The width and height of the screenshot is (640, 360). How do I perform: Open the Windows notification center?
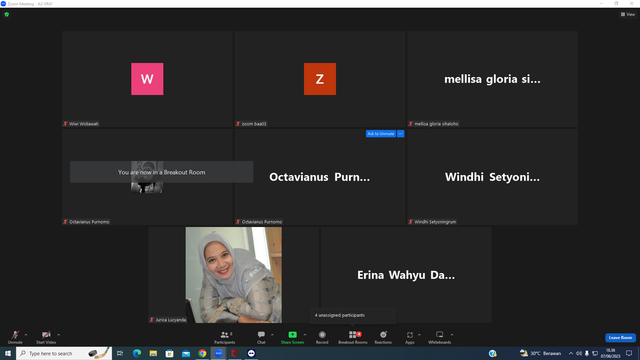pyautogui.click(x=629, y=353)
